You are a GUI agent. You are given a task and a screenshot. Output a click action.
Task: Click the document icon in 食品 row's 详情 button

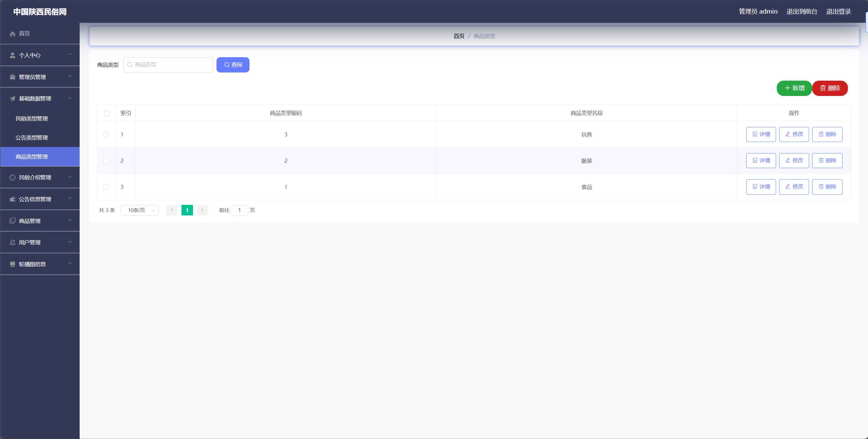(x=755, y=187)
